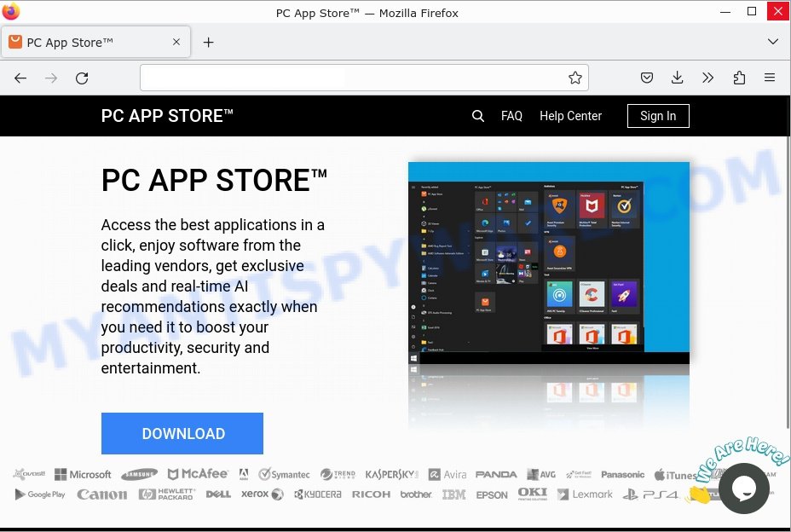This screenshot has height=532, width=791.
Task: Click the site search magnifier icon
Action: click(477, 116)
